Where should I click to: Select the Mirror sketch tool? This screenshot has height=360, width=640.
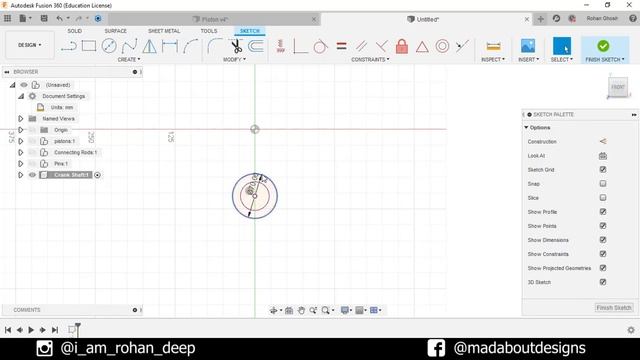click(x=149, y=46)
